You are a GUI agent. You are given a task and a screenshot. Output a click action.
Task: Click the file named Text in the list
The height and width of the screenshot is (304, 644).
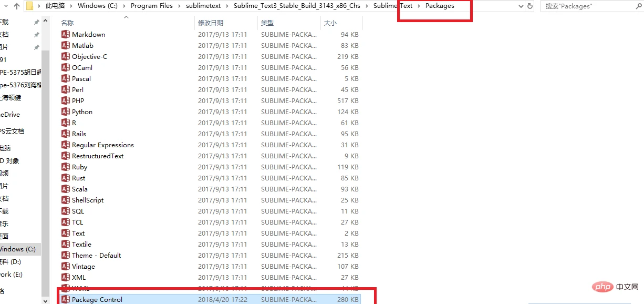click(78, 233)
